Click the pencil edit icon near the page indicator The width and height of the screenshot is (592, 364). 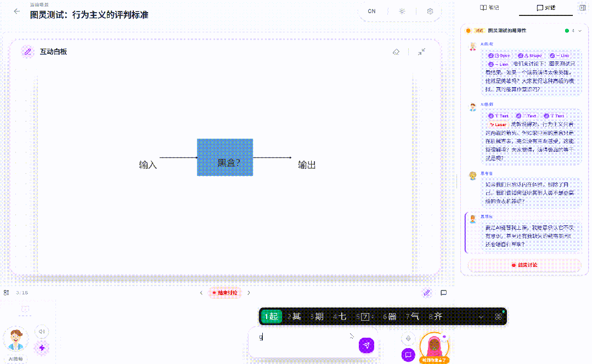[427, 293]
